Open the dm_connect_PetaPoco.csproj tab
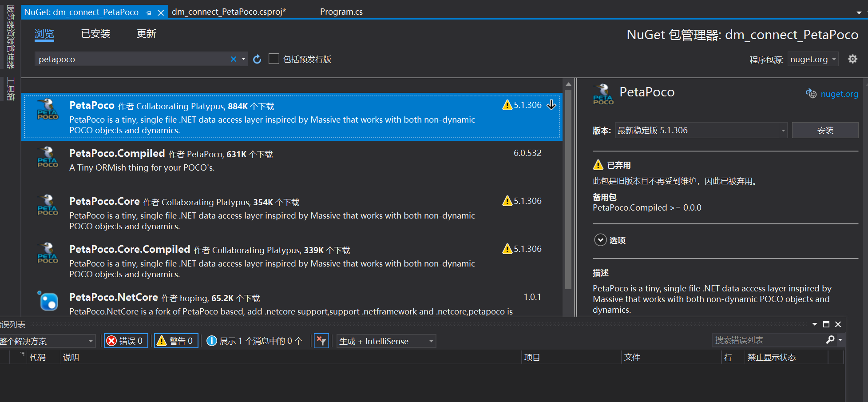This screenshot has height=402, width=868. click(x=229, y=12)
